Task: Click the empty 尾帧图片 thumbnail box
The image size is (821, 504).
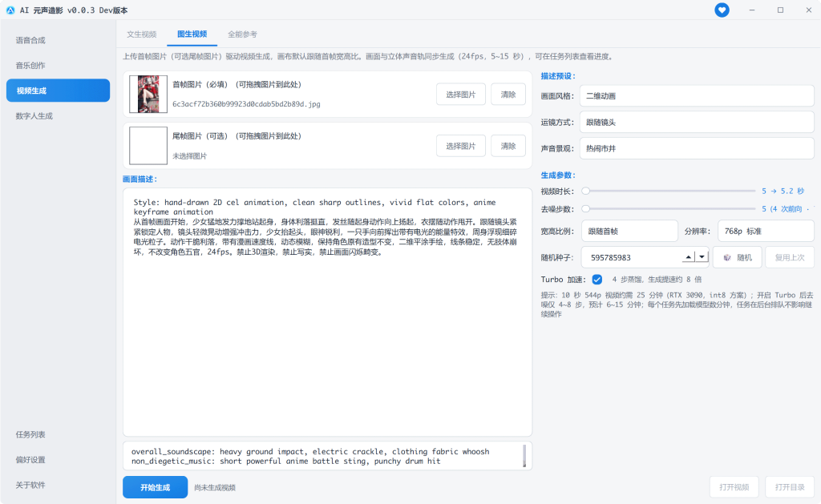Action: [148, 146]
